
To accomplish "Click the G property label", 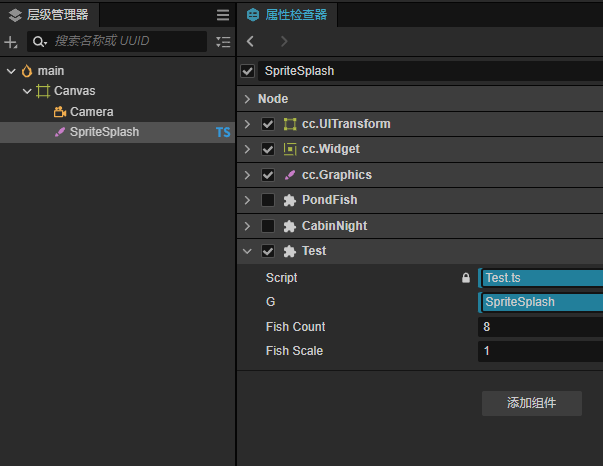I will point(270,302).
